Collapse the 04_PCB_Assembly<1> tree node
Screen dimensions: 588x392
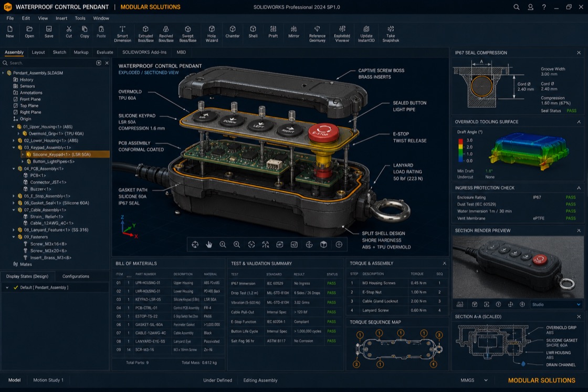click(14, 169)
